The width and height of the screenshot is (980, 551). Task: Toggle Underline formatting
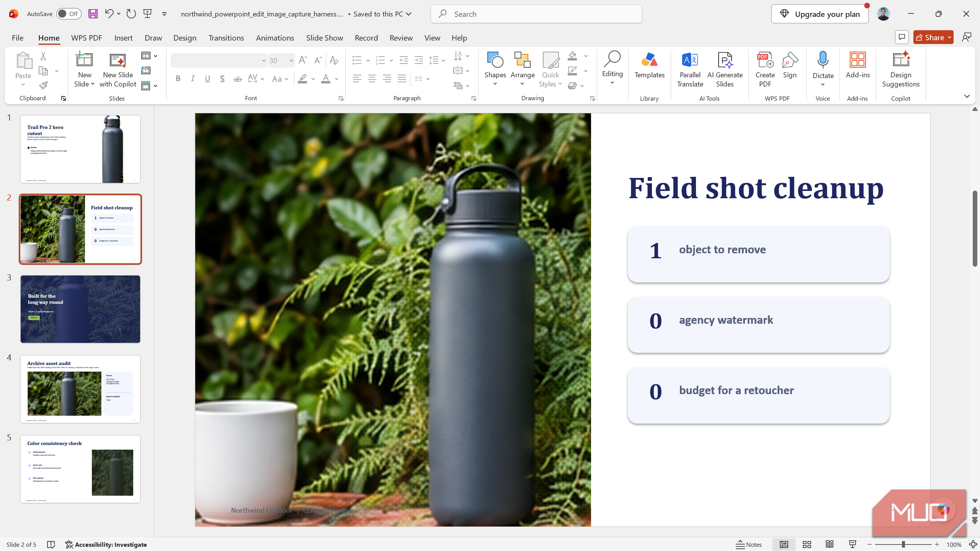207,79
